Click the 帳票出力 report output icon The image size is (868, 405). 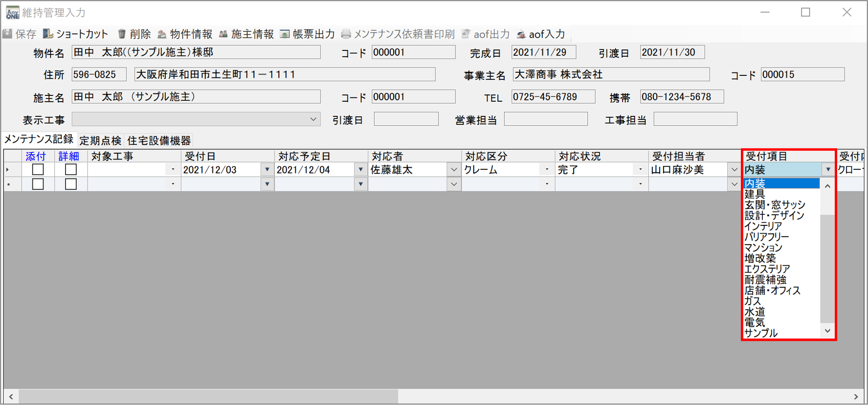285,34
